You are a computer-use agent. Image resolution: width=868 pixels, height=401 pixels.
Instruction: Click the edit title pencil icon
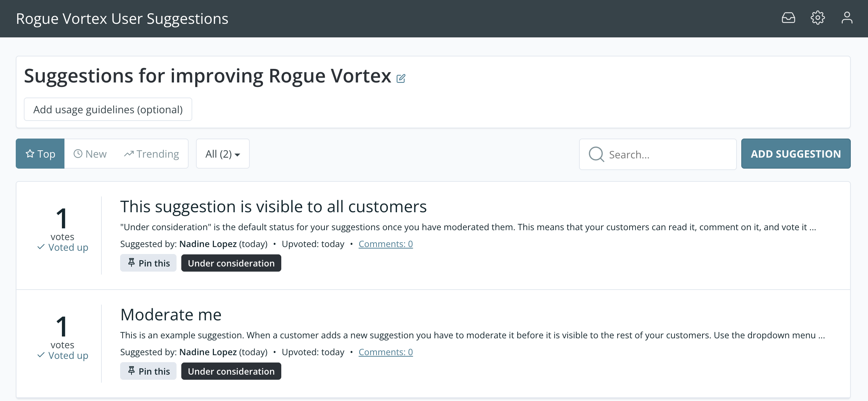tap(401, 78)
